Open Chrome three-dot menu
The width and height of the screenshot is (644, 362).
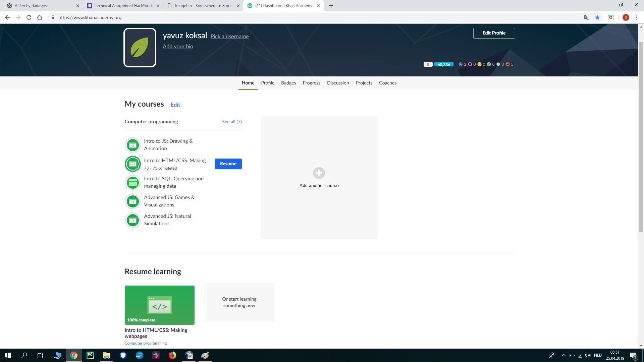[x=637, y=17]
